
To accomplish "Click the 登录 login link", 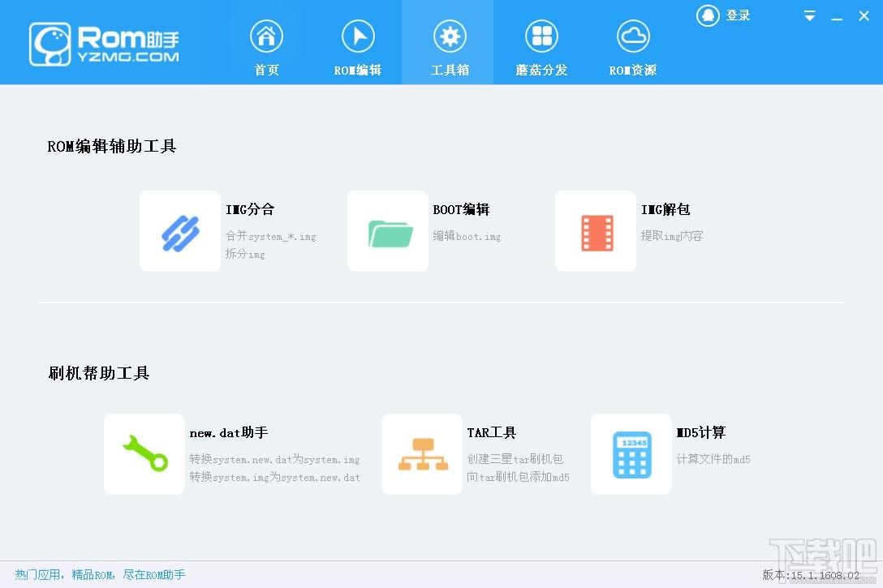I will click(x=739, y=15).
